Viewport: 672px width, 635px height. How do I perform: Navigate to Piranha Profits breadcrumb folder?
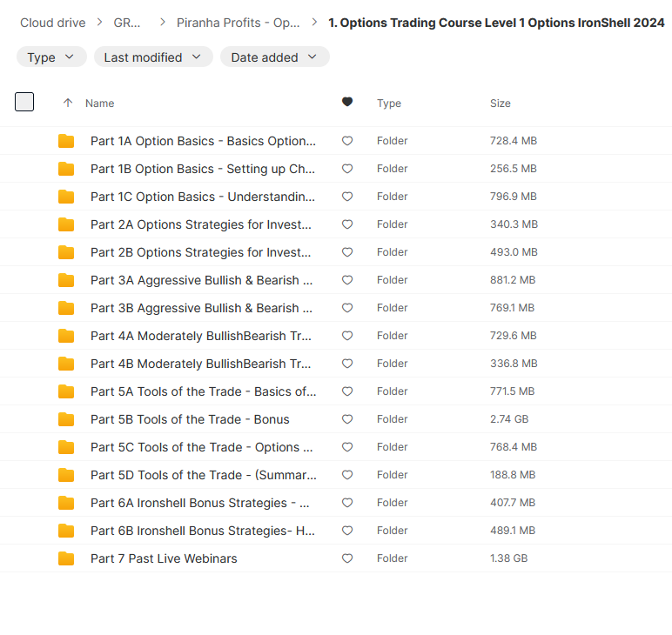point(238,23)
